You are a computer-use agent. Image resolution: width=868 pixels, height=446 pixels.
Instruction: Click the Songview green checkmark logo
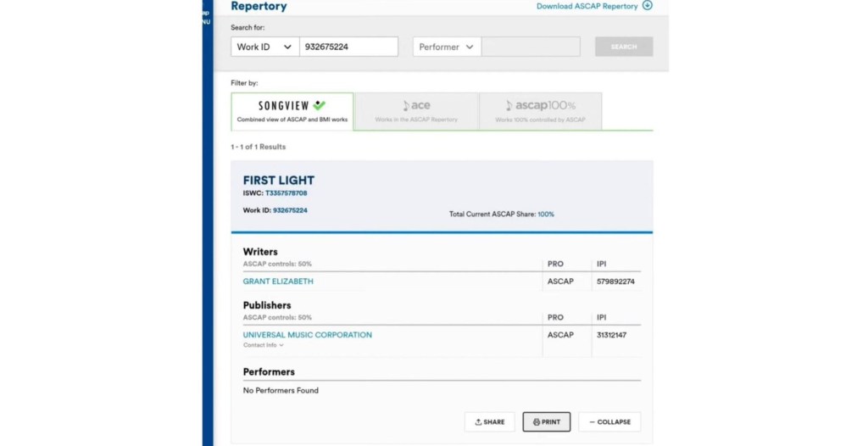tap(319, 106)
